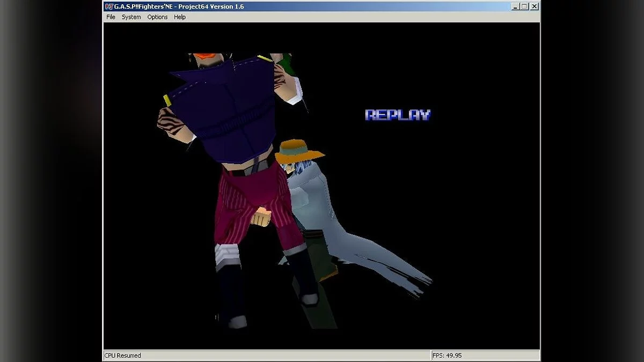Minimize the Project64 window

pyautogui.click(x=515, y=6)
